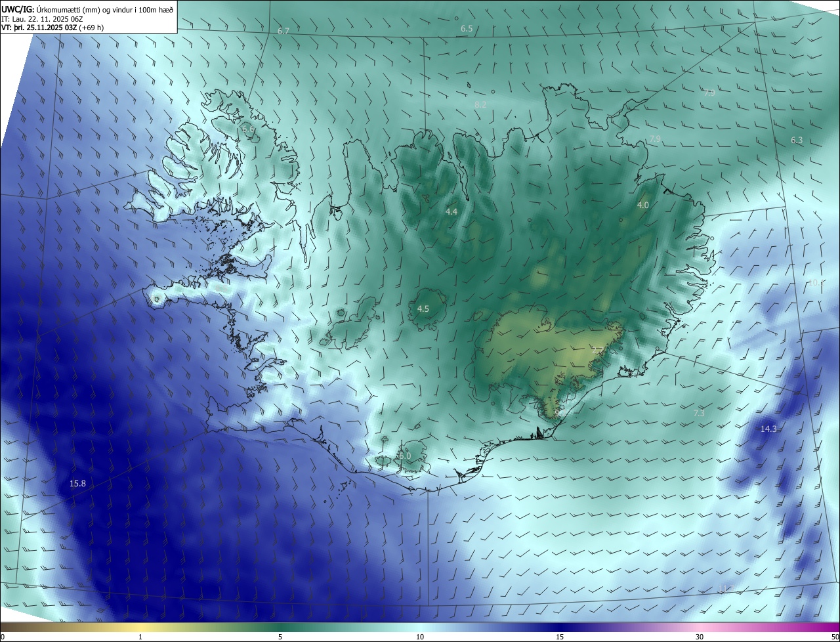Image resolution: width=840 pixels, height=642 pixels.
Task: Click the valid time 'VT: þri. 25.11.2025 03Z (+69 h)'
Action: 52,28
